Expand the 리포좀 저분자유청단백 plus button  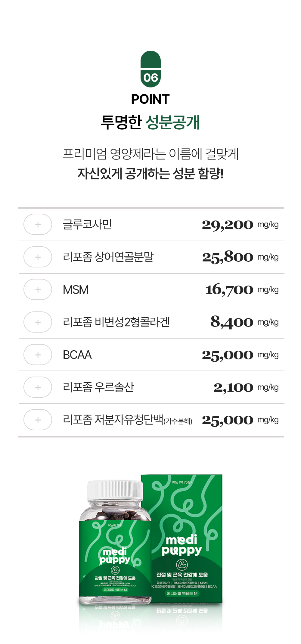(38, 420)
